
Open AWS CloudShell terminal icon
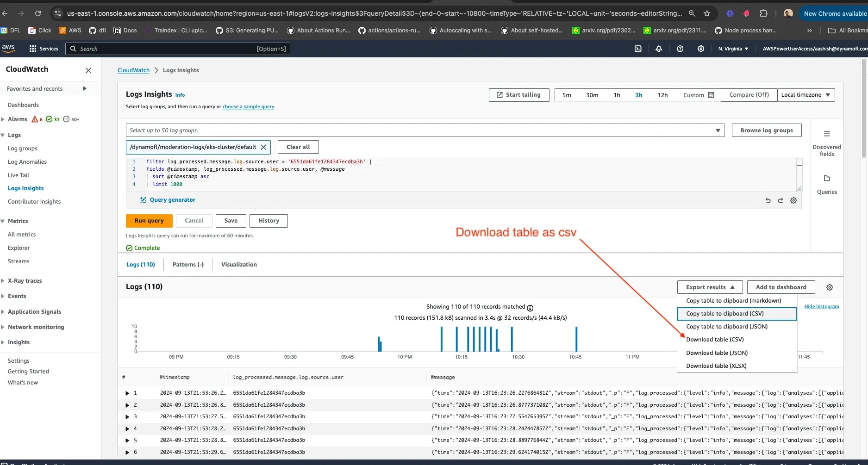[638, 49]
